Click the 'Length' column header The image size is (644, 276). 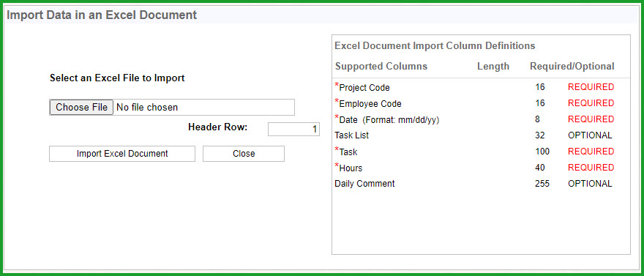493,67
